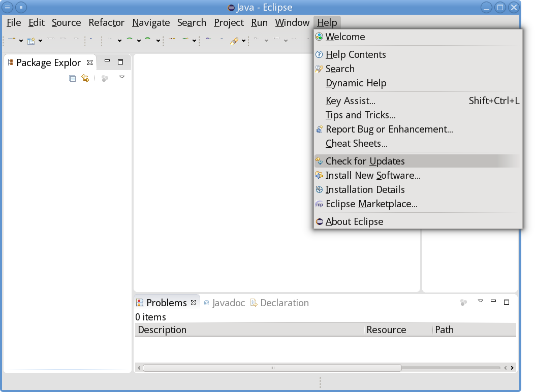This screenshot has height=392, width=535.
Task: Click Problems horizontal scrollbar thumb
Action: [x=272, y=368]
